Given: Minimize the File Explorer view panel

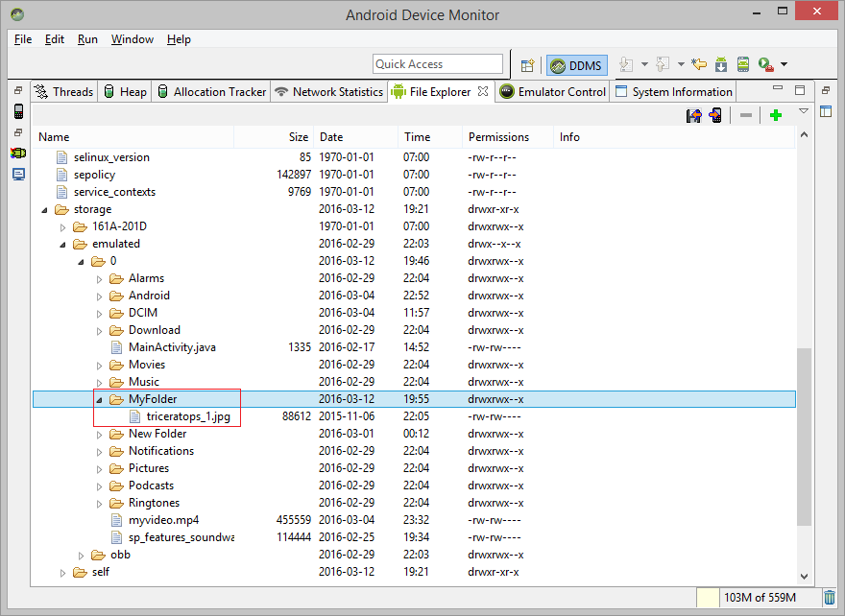Looking at the screenshot, I should (778, 87).
